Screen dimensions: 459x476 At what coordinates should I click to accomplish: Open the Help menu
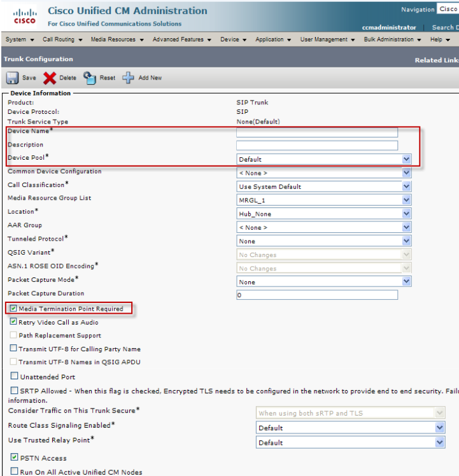click(x=440, y=39)
